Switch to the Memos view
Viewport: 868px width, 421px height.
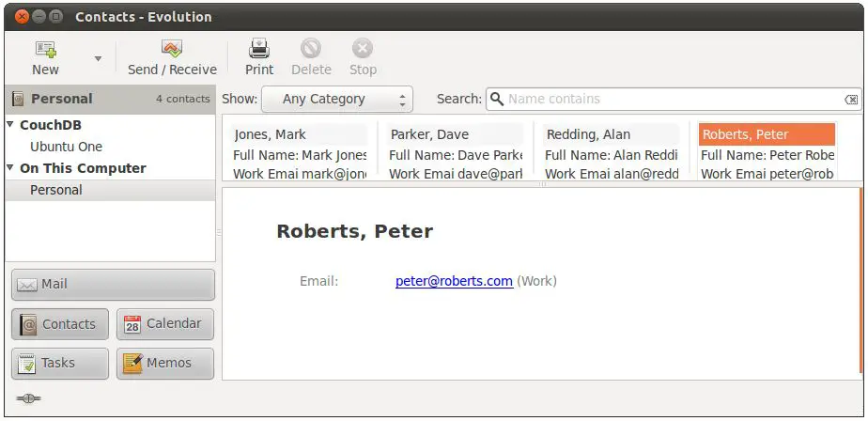[165, 364]
